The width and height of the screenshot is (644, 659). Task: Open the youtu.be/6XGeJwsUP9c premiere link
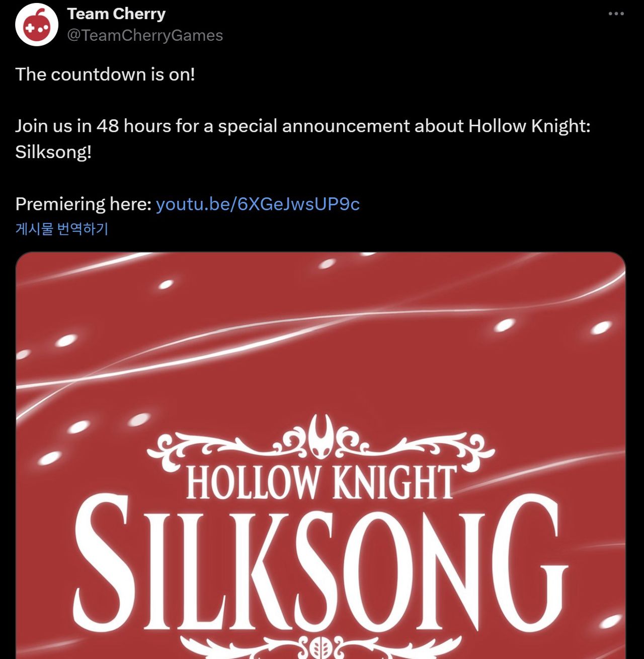coord(258,204)
